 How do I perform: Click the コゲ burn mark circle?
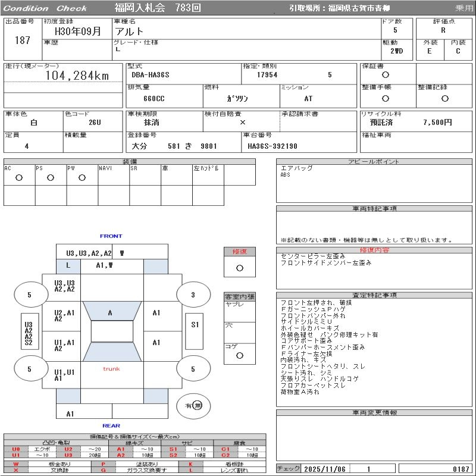coord(240,355)
